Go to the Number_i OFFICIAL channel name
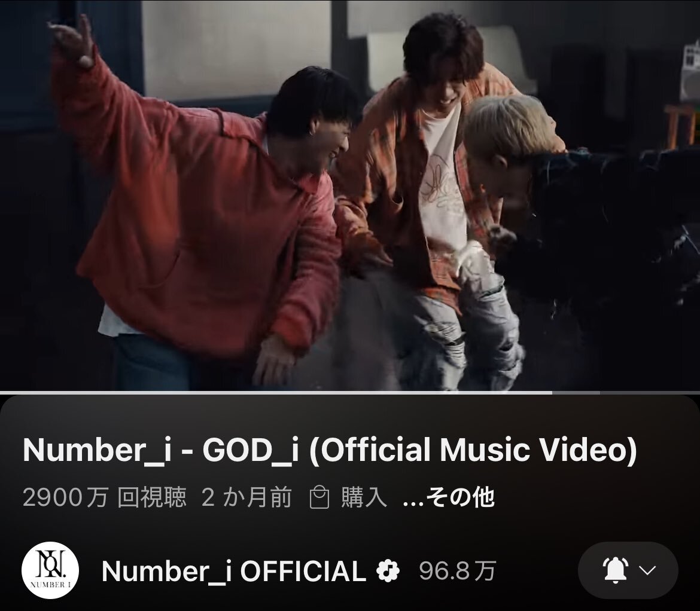700x611 pixels. pos(233,571)
